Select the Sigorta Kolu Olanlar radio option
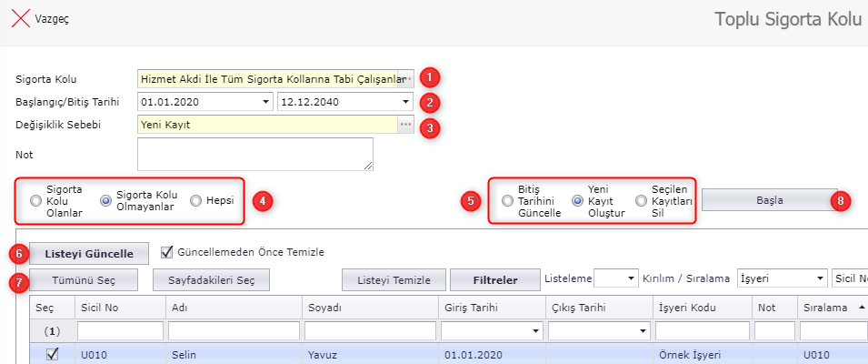868x364 pixels. pos(36,201)
